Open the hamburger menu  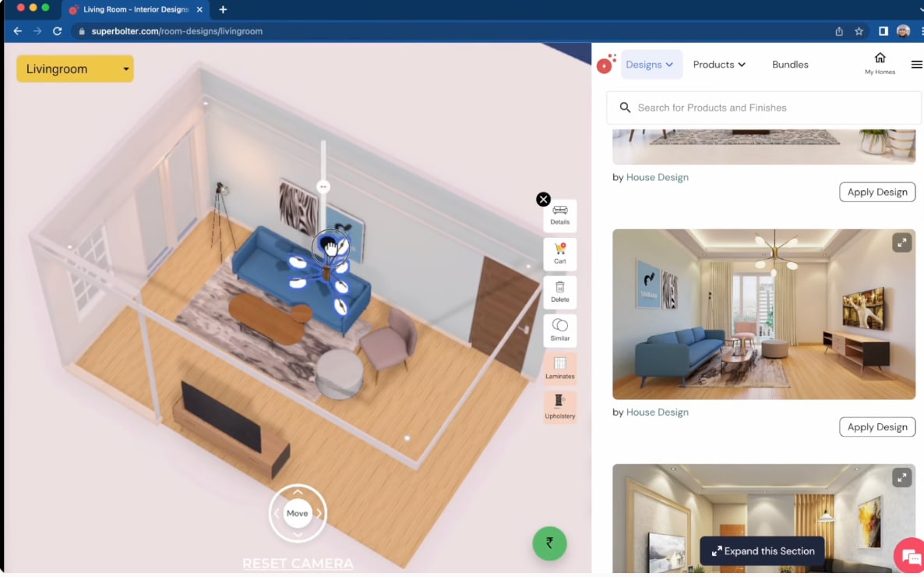click(x=916, y=65)
